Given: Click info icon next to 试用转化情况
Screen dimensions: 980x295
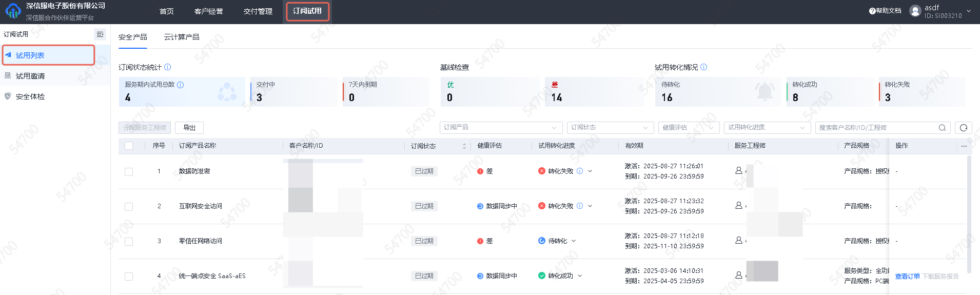Looking at the screenshot, I should click(704, 67).
